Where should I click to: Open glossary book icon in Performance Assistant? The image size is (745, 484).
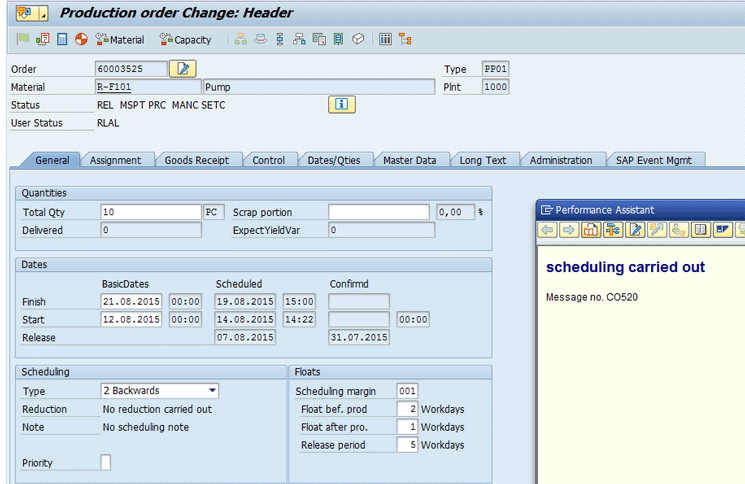700,230
